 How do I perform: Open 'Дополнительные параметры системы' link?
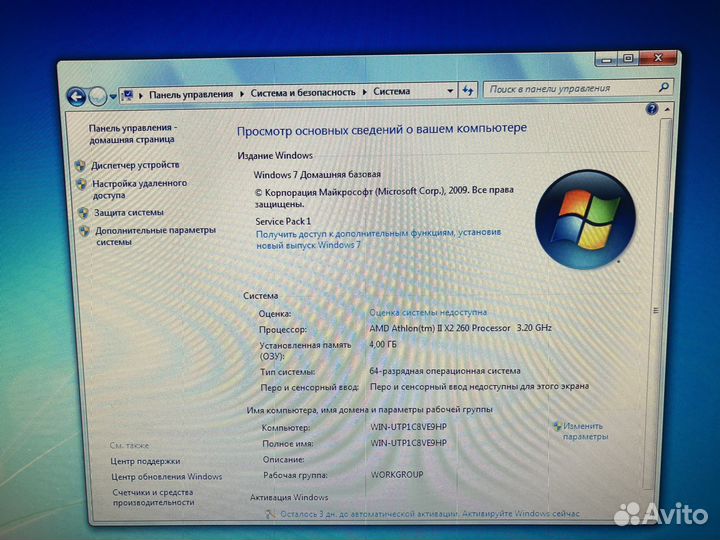[155, 236]
